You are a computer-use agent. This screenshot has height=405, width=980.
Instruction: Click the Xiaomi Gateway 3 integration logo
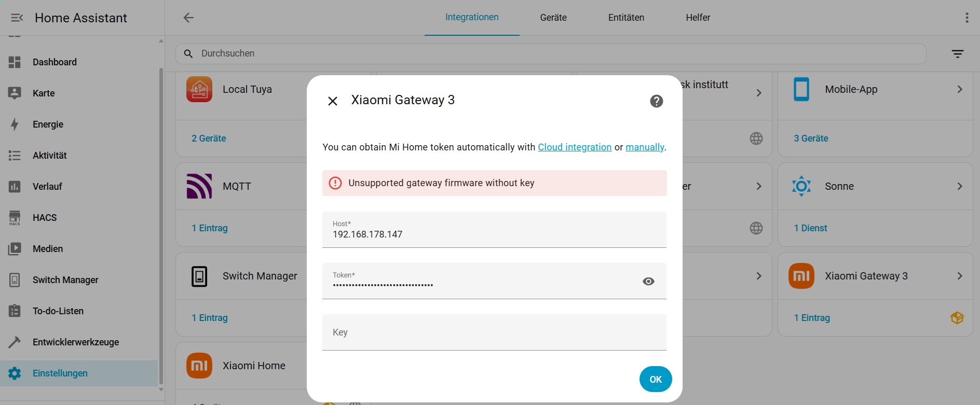tap(801, 276)
